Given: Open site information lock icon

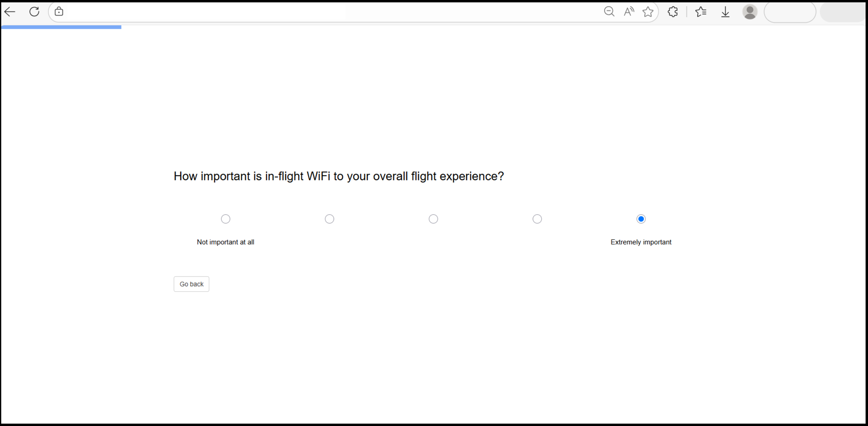Looking at the screenshot, I should (x=59, y=11).
